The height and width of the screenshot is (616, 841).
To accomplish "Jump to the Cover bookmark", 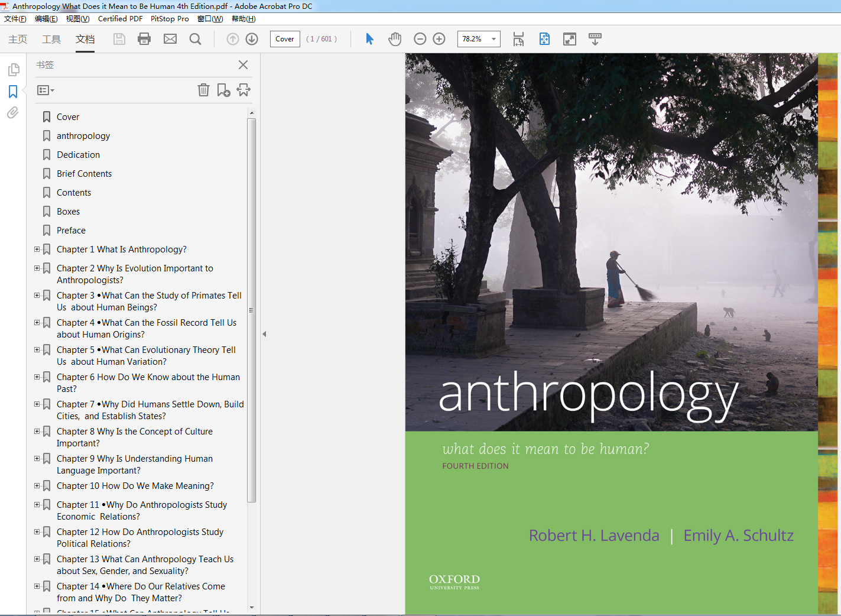I will [68, 117].
